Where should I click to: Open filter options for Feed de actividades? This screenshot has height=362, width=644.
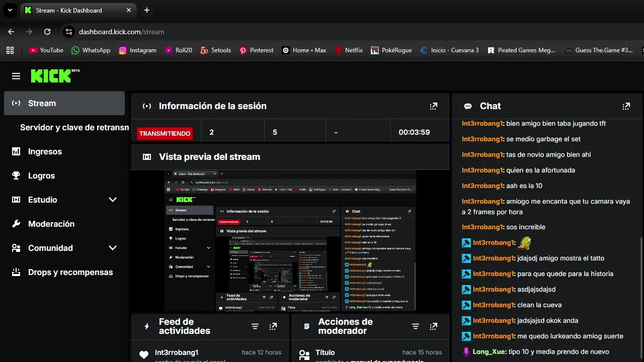[255, 326]
